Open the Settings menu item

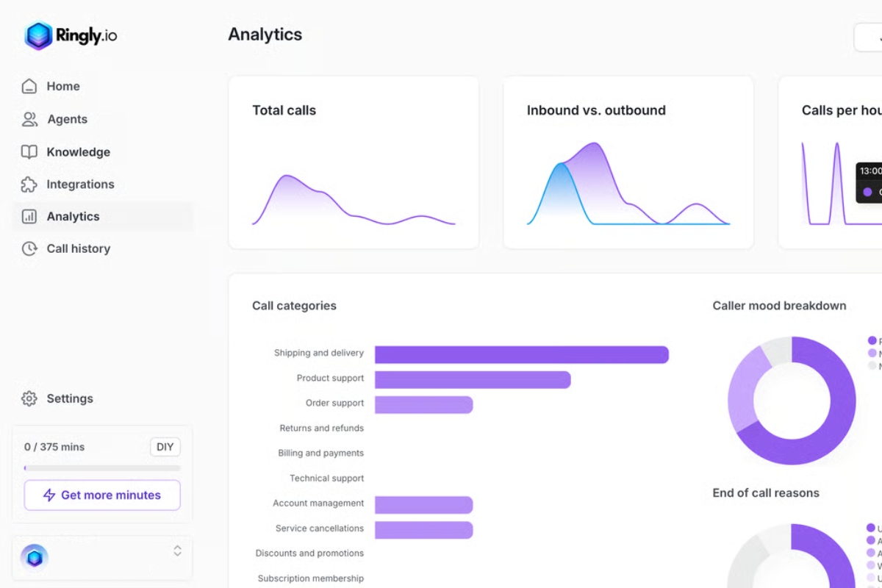pos(103,398)
